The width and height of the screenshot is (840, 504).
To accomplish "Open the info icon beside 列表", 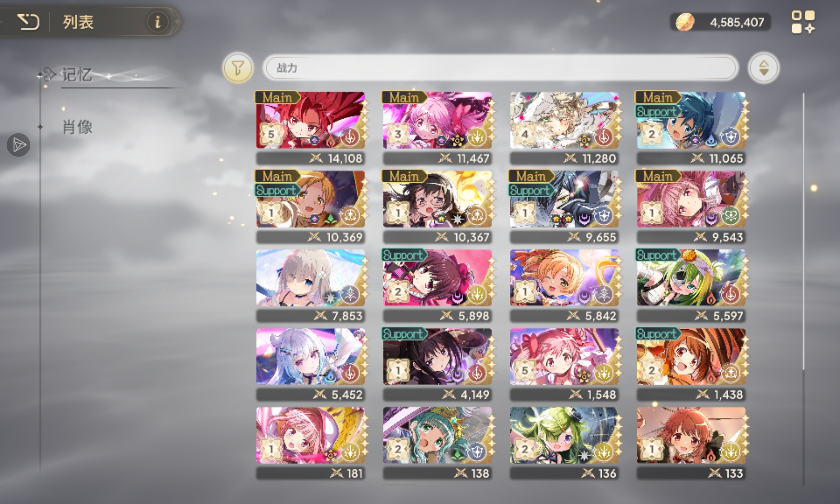I will [157, 21].
